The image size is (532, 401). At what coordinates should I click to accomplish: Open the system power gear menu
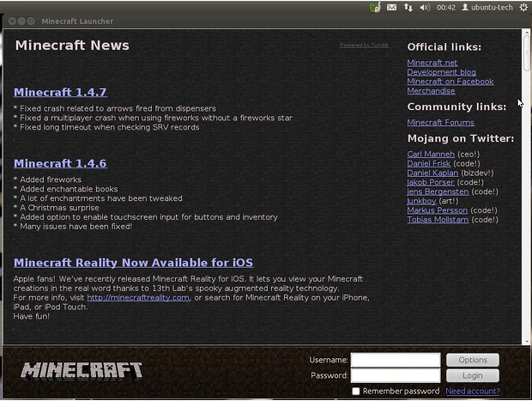pos(523,7)
